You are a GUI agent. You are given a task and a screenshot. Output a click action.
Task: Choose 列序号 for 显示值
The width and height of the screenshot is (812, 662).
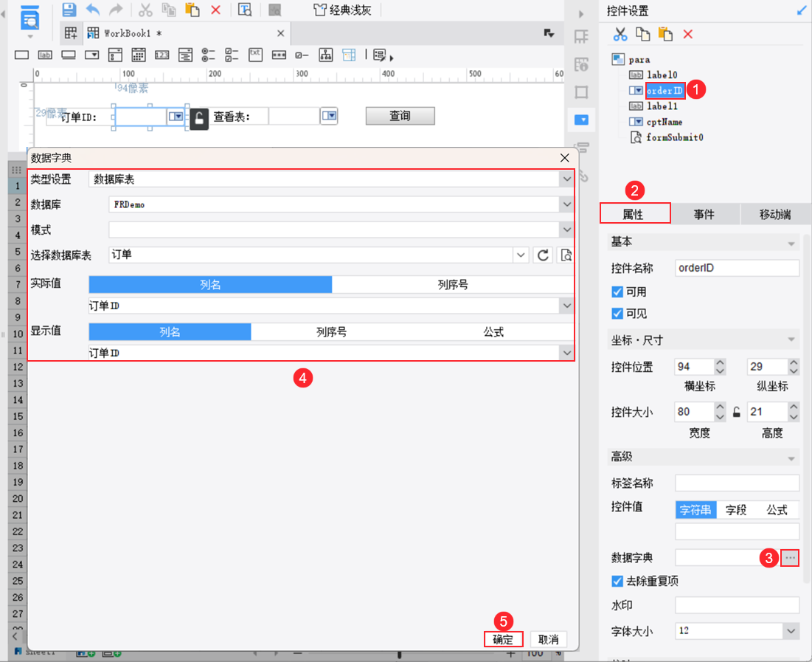point(331,332)
